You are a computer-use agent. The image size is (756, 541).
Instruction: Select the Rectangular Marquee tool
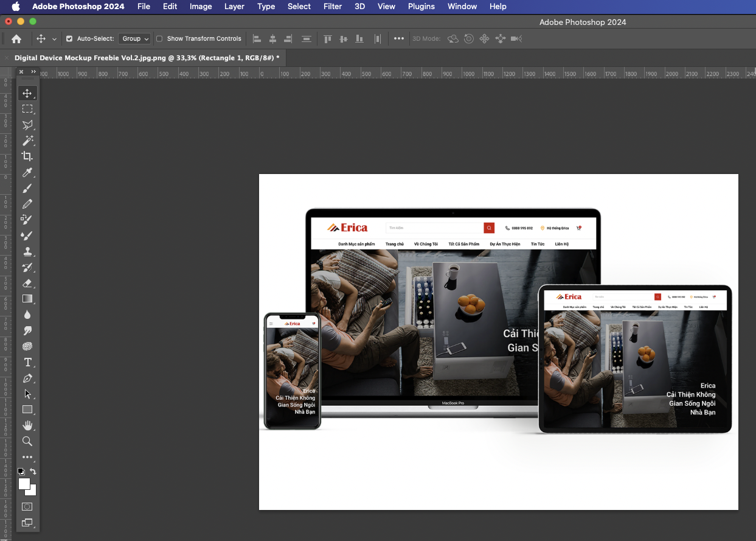pos(27,109)
